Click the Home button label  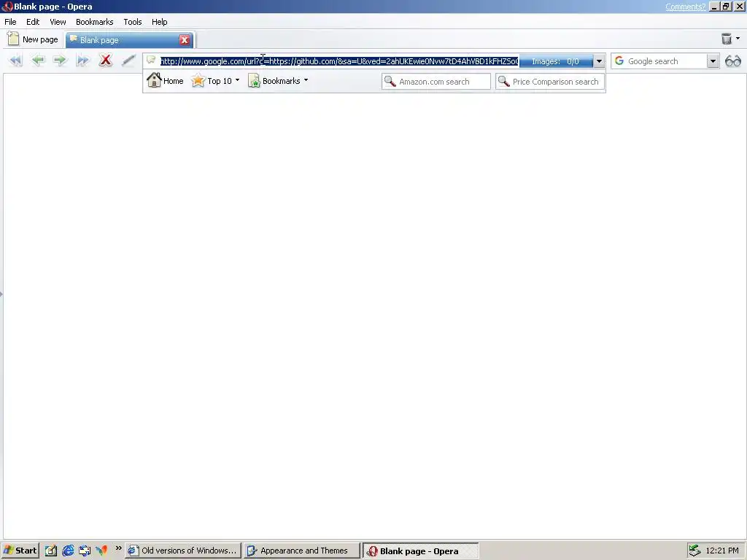174,81
